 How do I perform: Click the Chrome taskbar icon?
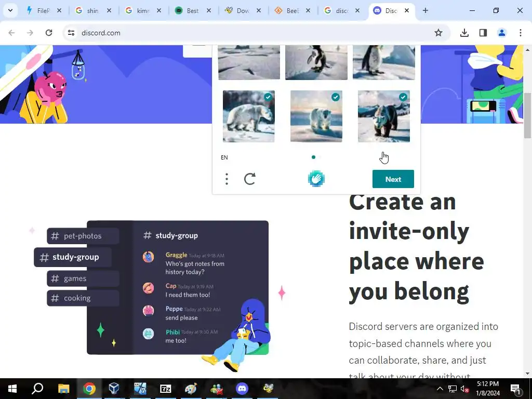click(89, 389)
